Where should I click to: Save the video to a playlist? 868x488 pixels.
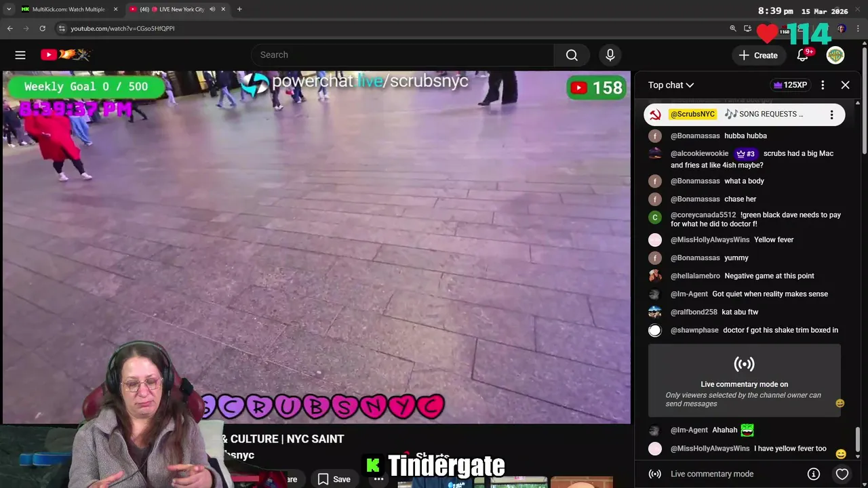(334, 479)
